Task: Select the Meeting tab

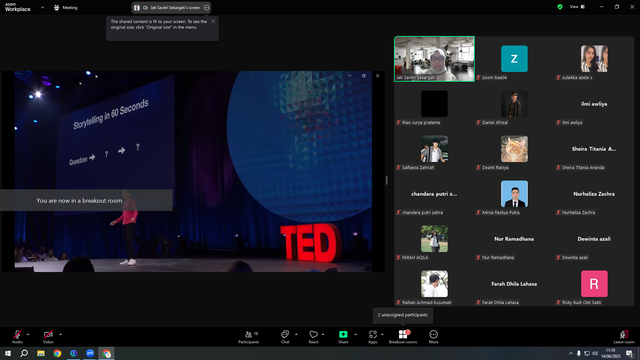Action: pos(66,7)
